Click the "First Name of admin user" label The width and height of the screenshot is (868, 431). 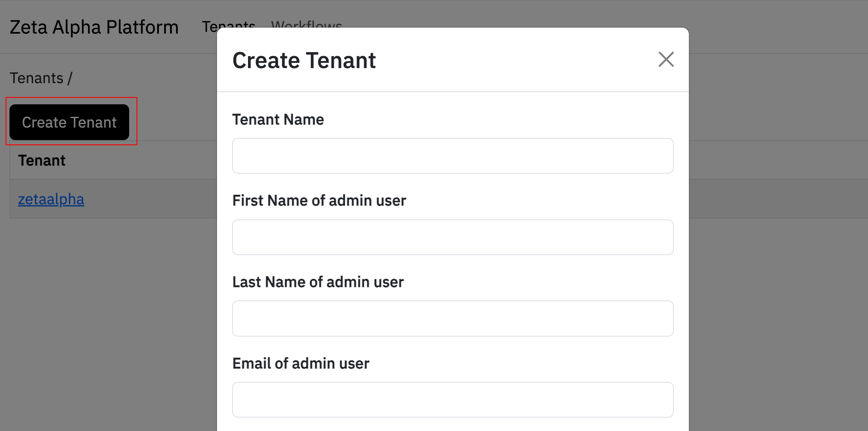tap(319, 200)
